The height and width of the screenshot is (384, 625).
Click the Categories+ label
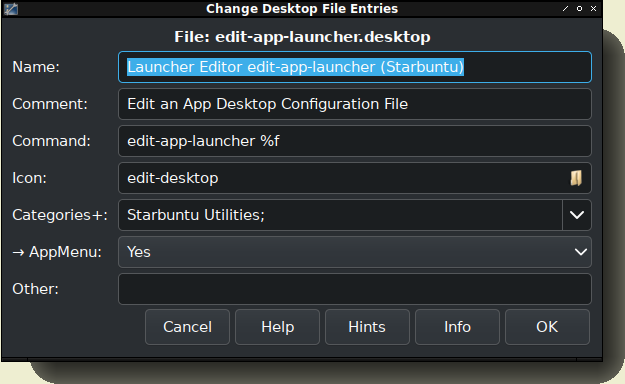tap(60, 215)
